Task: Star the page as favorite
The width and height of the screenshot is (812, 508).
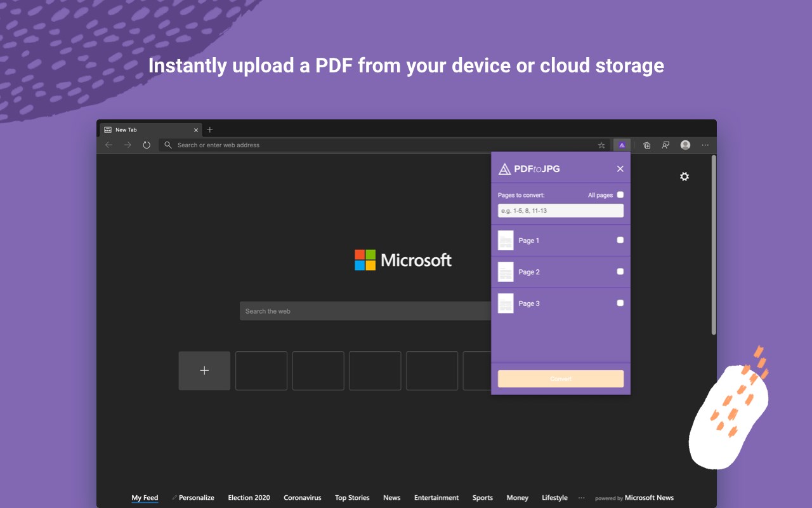Action: [x=601, y=145]
